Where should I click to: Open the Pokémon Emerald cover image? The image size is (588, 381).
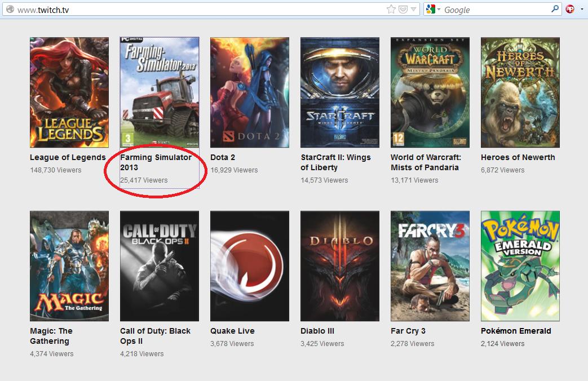tap(520, 266)
